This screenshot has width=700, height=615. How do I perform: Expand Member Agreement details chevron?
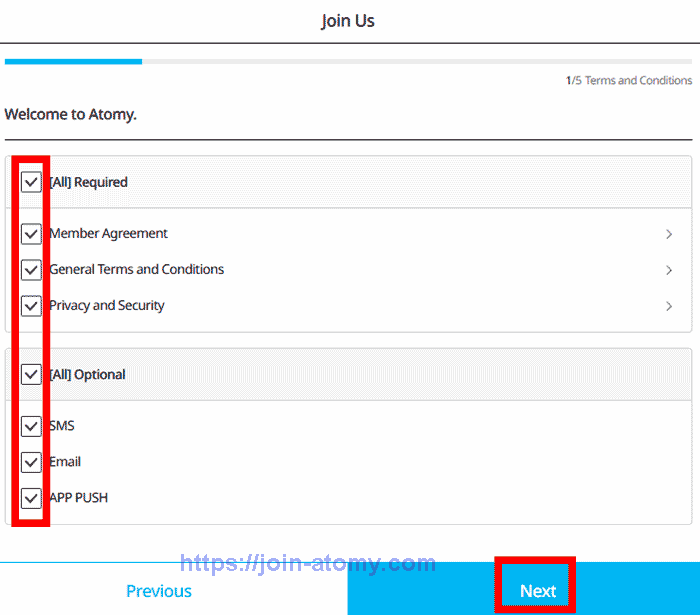pyautogui.click(x=669, y=234)
